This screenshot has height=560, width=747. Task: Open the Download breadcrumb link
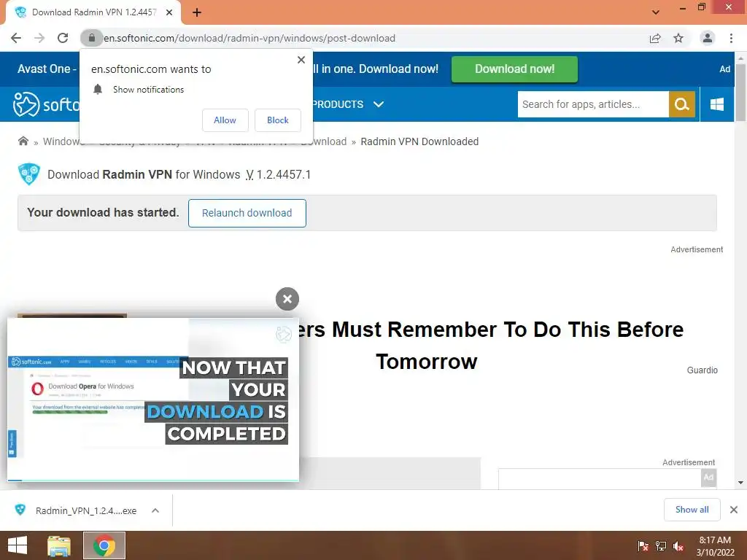tap(330, 141)
